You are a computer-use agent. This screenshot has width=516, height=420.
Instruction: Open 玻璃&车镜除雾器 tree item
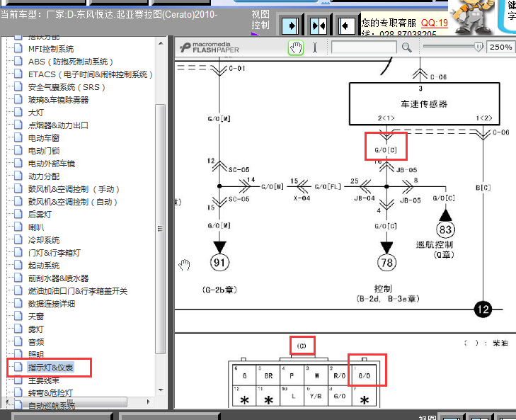pos(58,100)
